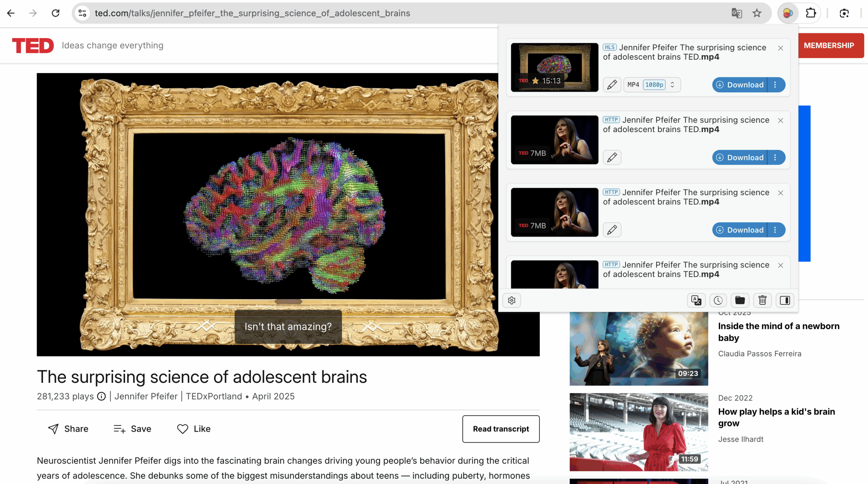Open three-dot menu on the 7MB video entry

[775, 157]
